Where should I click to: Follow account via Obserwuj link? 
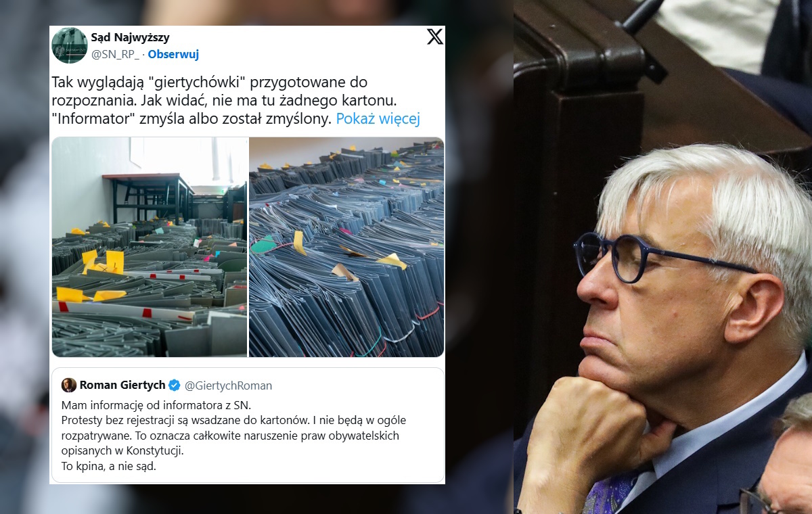tap(173, 54)
